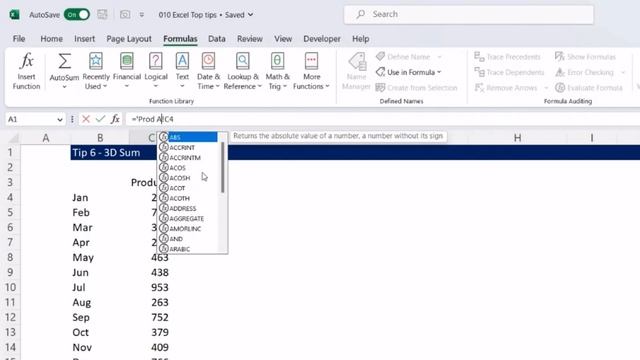
Task: Select the Formulas tab
Action: click(x=180, y=39)
